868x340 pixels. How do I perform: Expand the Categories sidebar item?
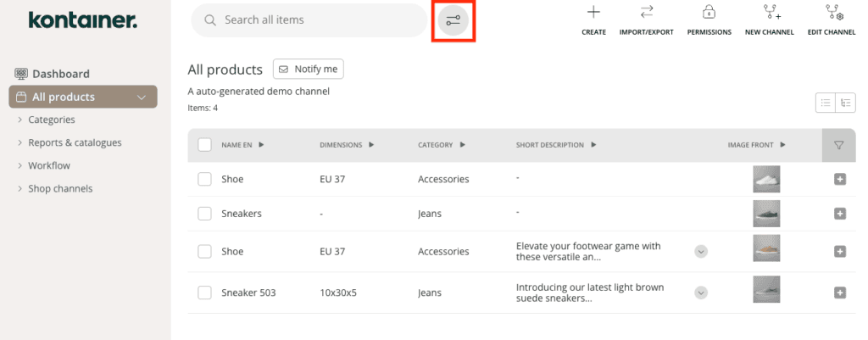[19, 120]
